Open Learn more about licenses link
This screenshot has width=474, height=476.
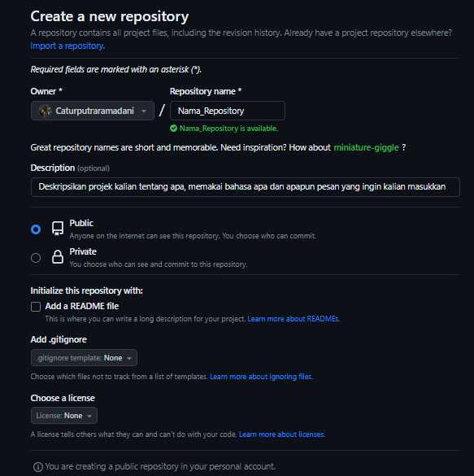coord(282,435)
